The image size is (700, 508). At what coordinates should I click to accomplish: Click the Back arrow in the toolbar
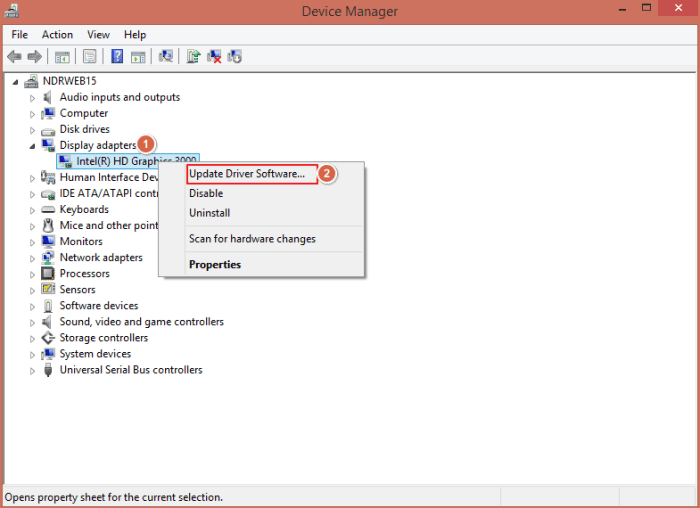[14, 57]
